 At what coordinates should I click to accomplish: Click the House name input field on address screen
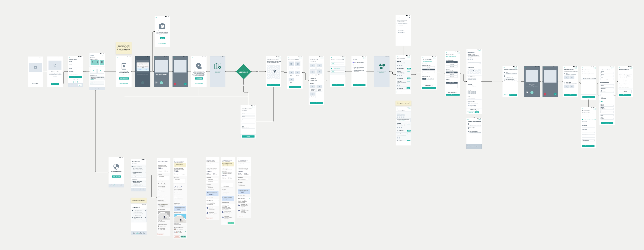coord(248,115)
